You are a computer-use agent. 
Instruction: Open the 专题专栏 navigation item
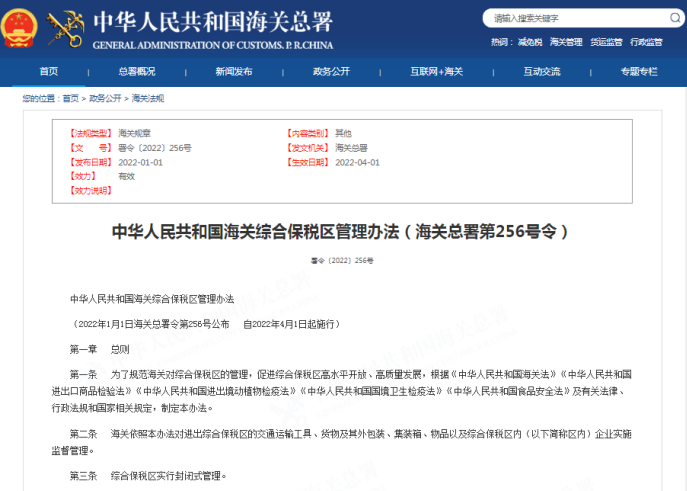click(638, 71)
